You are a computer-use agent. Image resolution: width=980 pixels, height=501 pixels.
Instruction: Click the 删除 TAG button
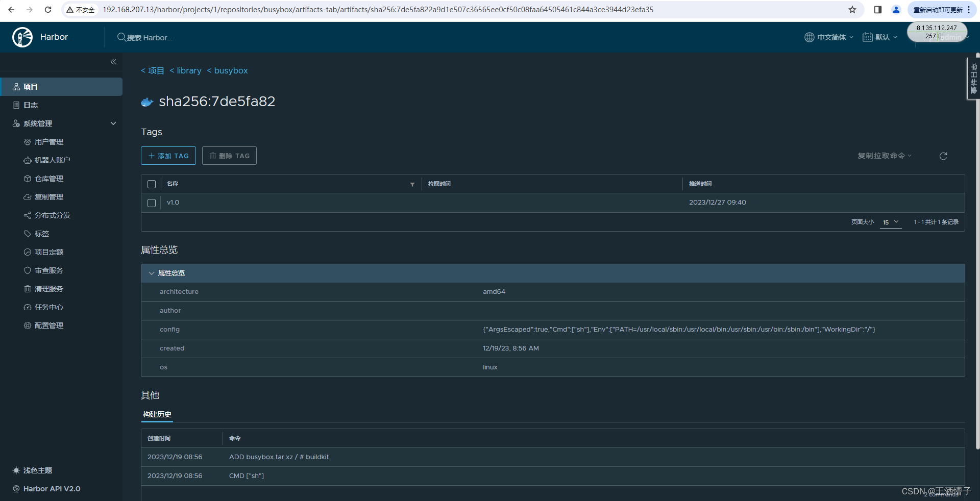229,156
